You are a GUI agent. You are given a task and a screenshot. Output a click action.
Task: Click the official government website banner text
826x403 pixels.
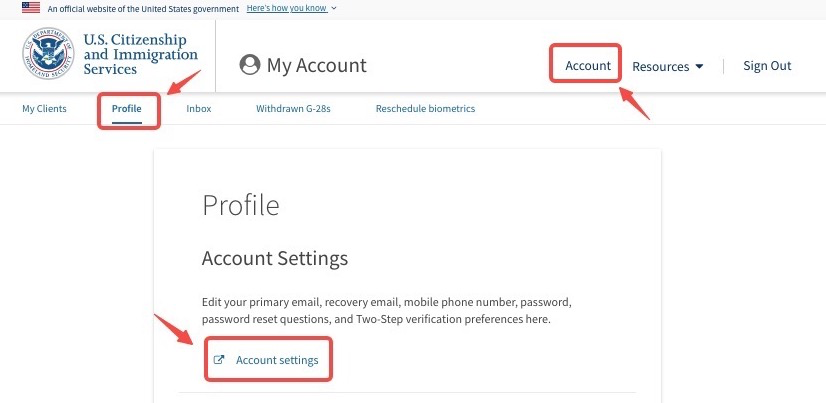pos(143,8)
